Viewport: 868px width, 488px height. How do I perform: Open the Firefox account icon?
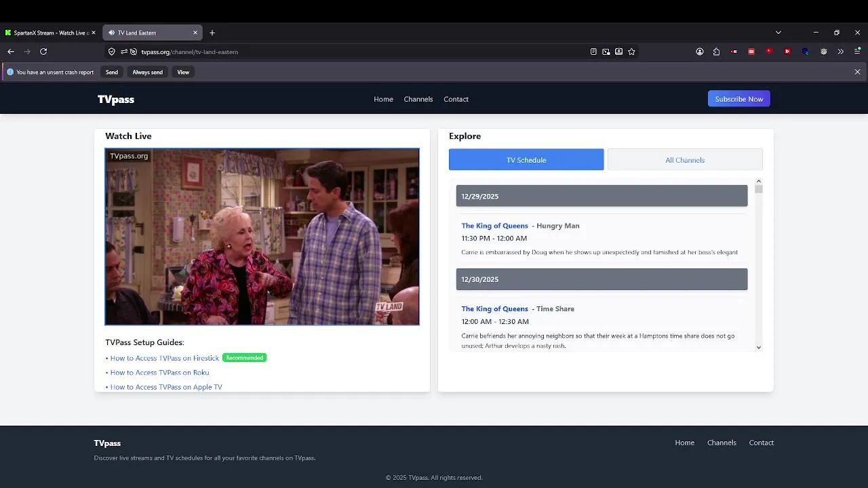tap(700, 52)
